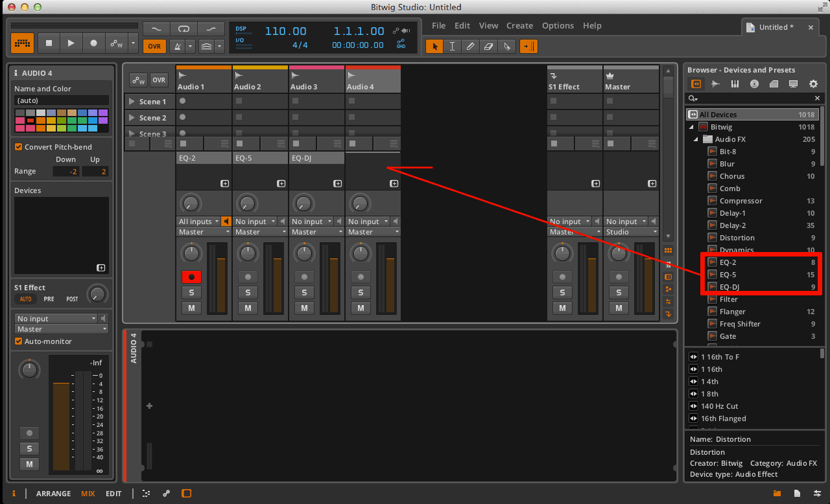Activate the global Record button
Viewport: 830px width, 504px height.
(93, 43)
